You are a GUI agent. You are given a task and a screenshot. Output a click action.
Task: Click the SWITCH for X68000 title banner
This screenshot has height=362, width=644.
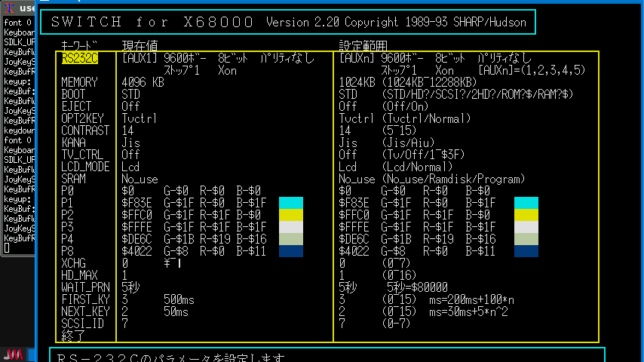(x=289, y=23)
